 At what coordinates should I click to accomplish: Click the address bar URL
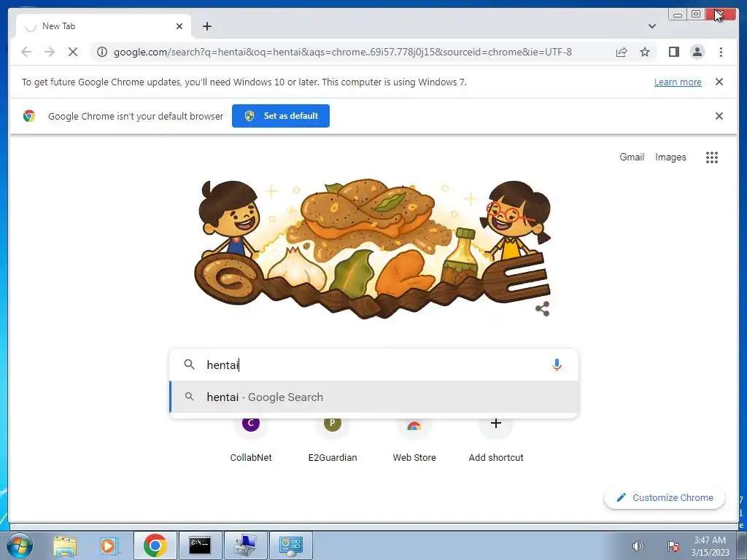[x=343, y=52]
